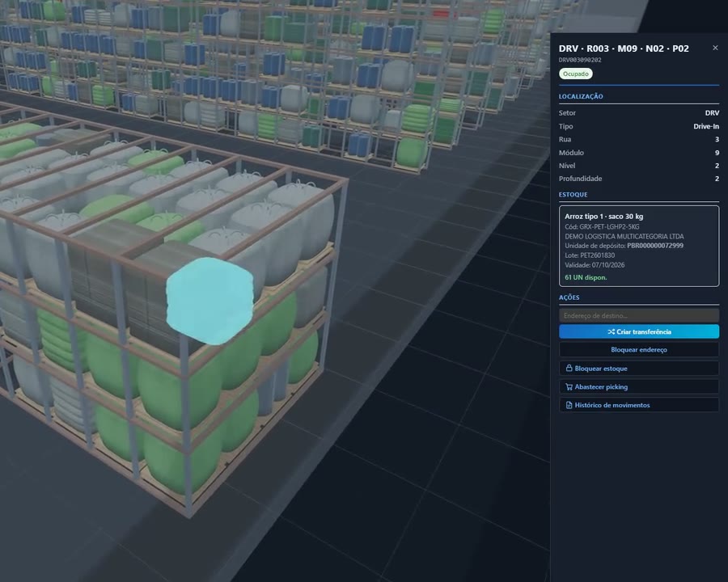Click deposit unit PBR000000072999
This screenshot has height=582, width=728.
click(655, 246)
